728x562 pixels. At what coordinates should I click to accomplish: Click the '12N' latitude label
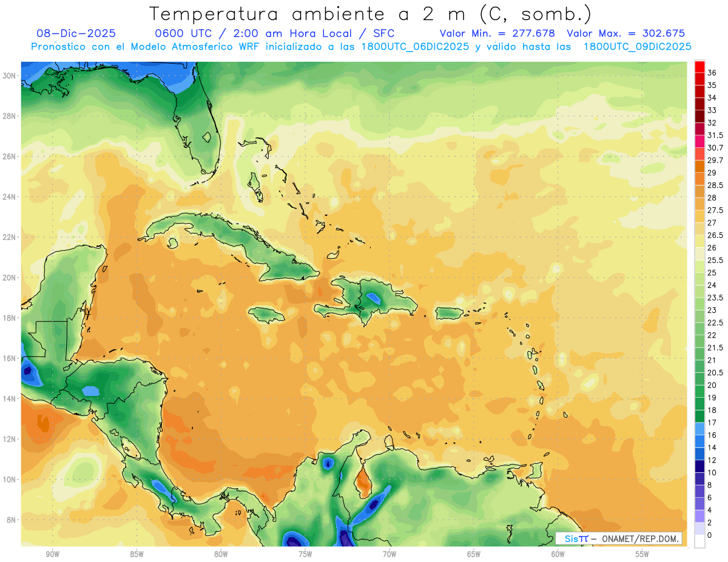[10, 439]
